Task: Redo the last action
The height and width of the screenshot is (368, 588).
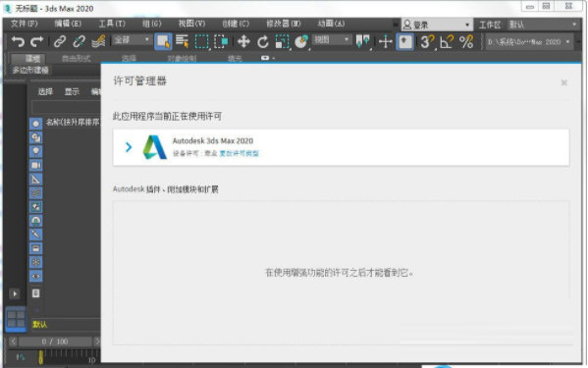Action: (36, 41)
